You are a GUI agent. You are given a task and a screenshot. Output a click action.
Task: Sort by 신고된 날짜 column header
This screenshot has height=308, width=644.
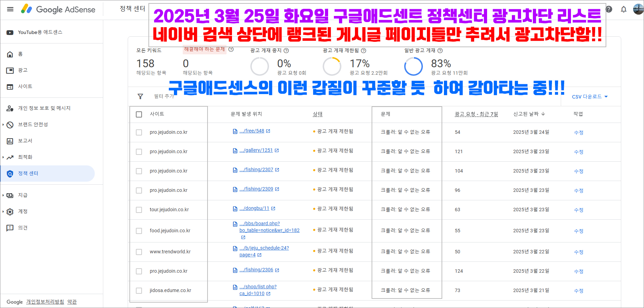coord(529,114)
